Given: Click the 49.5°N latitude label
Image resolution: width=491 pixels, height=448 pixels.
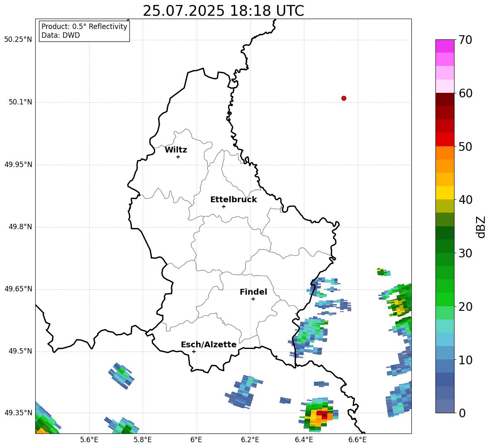Looking at the screenshot, I should point(20,351).
